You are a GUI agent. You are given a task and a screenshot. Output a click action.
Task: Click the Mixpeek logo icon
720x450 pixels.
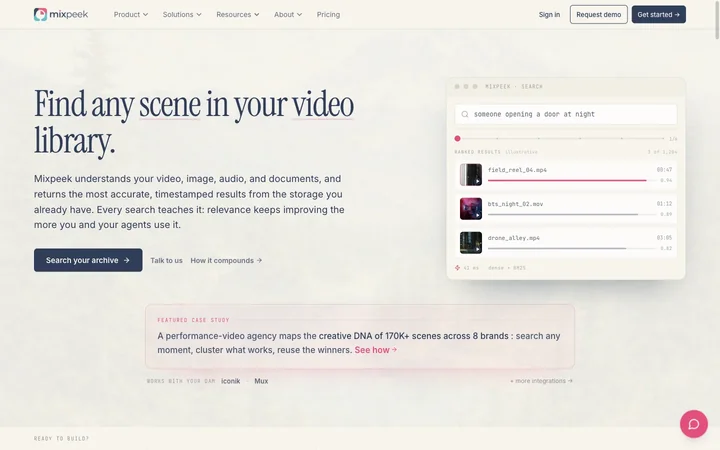pyautogui.click(x=40, y=14)
